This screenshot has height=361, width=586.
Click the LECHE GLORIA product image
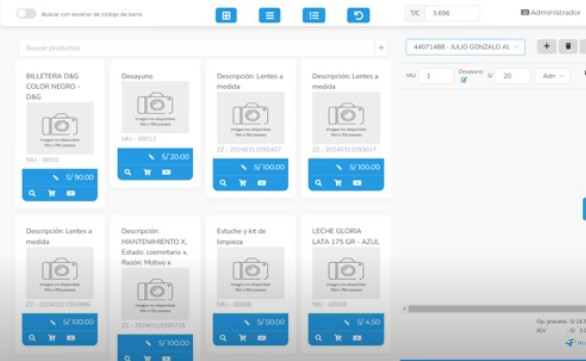pyautogui.click(x=346, y=273)
